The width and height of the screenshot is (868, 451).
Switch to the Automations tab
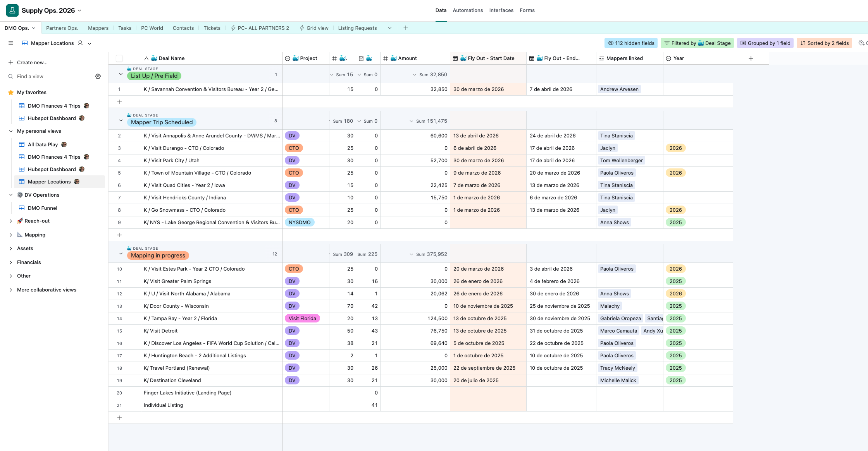click(x=468, y=10)
